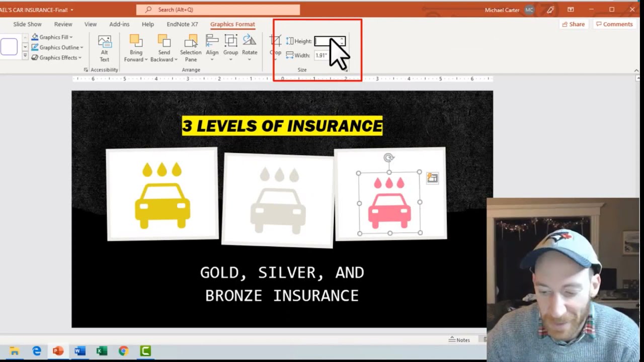The width and height of the screenshot is (644, 362).
Task: Open the file name dropdown in the title bar
Action: tap(72, 10)
